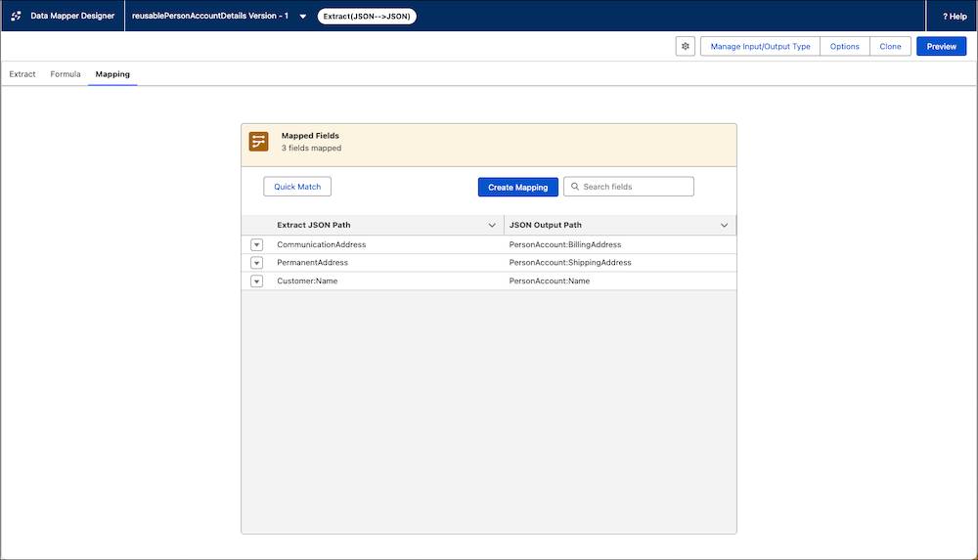
Task: Click the Data Mapper Designer logo icon
Action: click(17, 16)
